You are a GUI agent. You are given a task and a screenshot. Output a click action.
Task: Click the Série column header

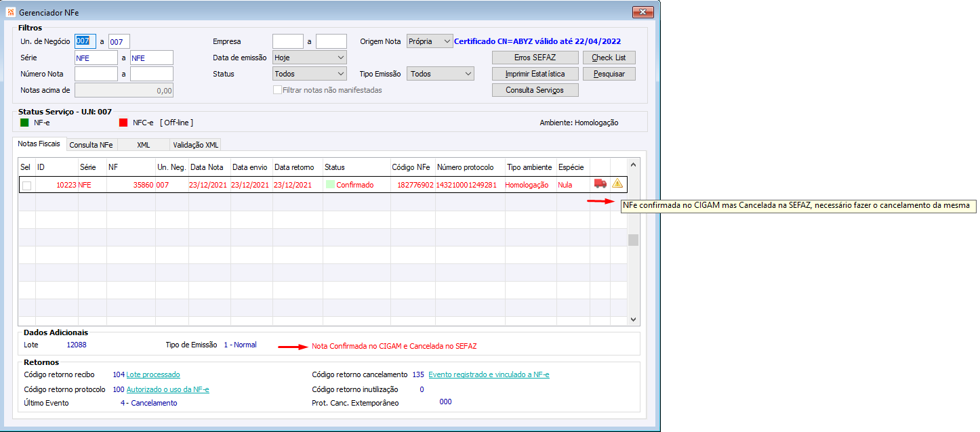(x=92, y=167)
